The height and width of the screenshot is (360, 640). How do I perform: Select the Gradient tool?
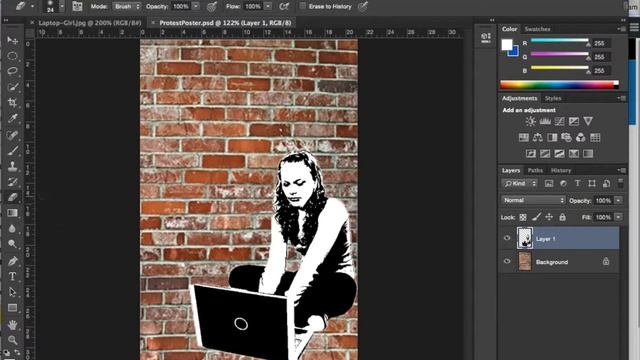point(12,213)
